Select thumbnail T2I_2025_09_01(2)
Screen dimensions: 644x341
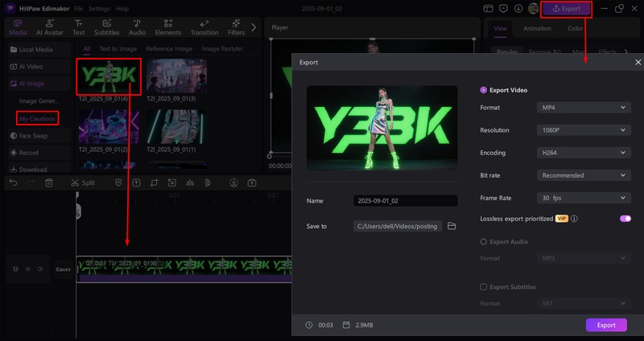pos(109,127)
